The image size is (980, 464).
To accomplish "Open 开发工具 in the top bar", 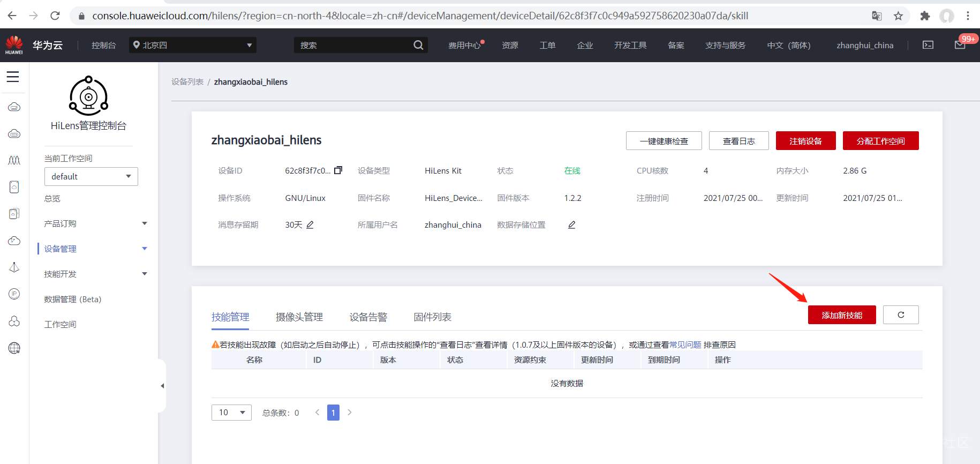I will coord(630,45).
